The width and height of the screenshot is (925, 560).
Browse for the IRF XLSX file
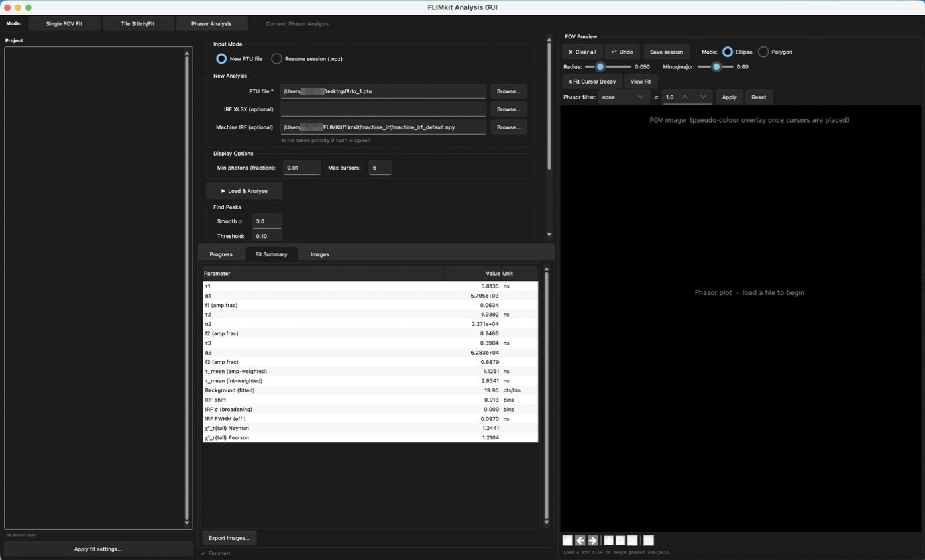508,109
